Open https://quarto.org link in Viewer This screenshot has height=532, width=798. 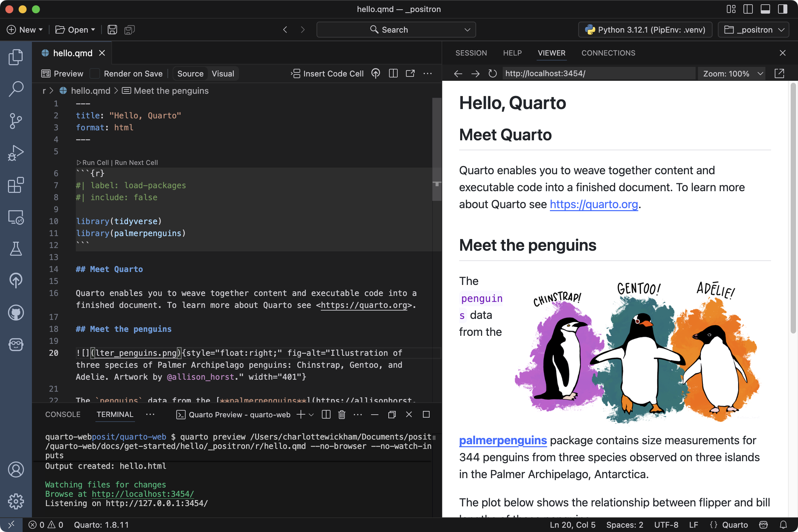(594, 204)
